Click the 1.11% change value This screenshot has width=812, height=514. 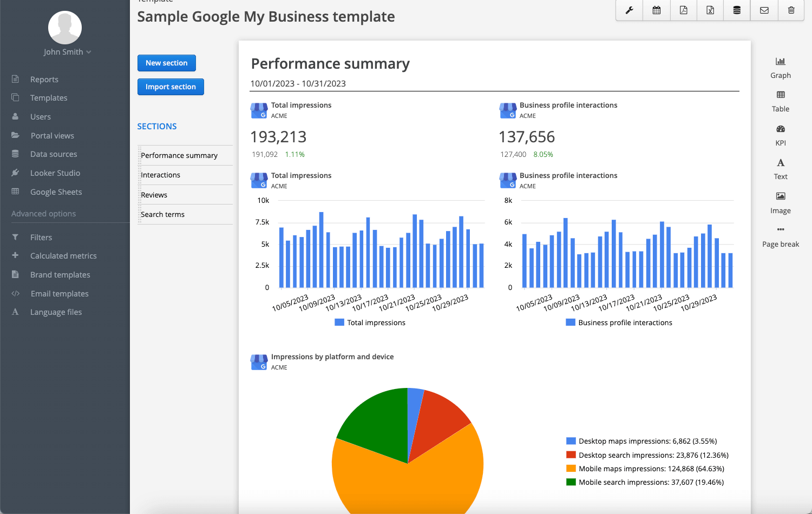click(295, 155)
